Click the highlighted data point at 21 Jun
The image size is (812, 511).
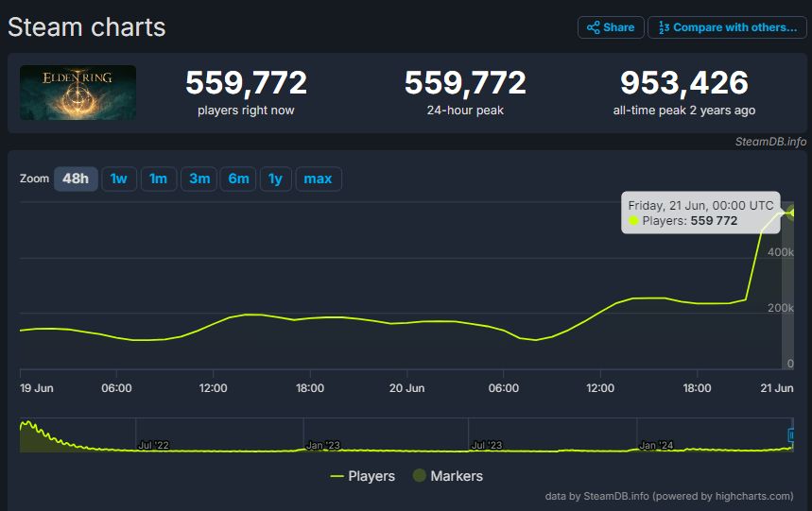(792, 213)
